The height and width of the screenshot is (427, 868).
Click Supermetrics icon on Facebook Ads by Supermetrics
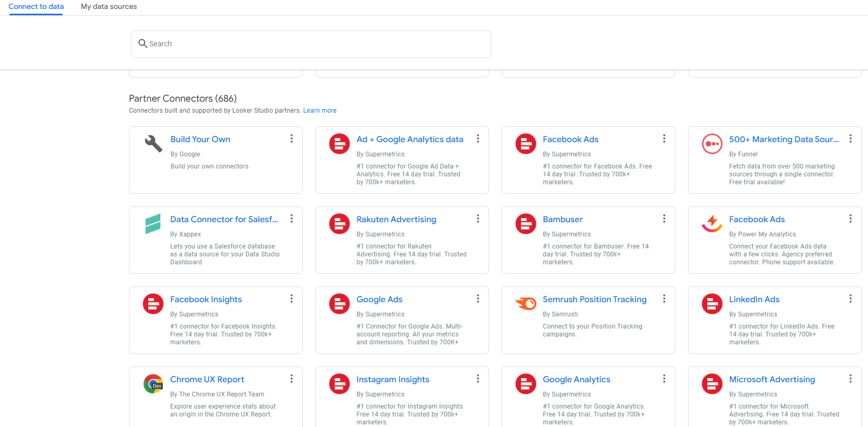point(525,144)
